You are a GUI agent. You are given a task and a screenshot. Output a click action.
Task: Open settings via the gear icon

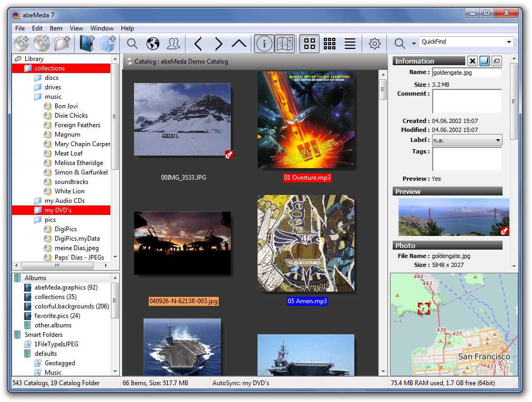(375, 44)
